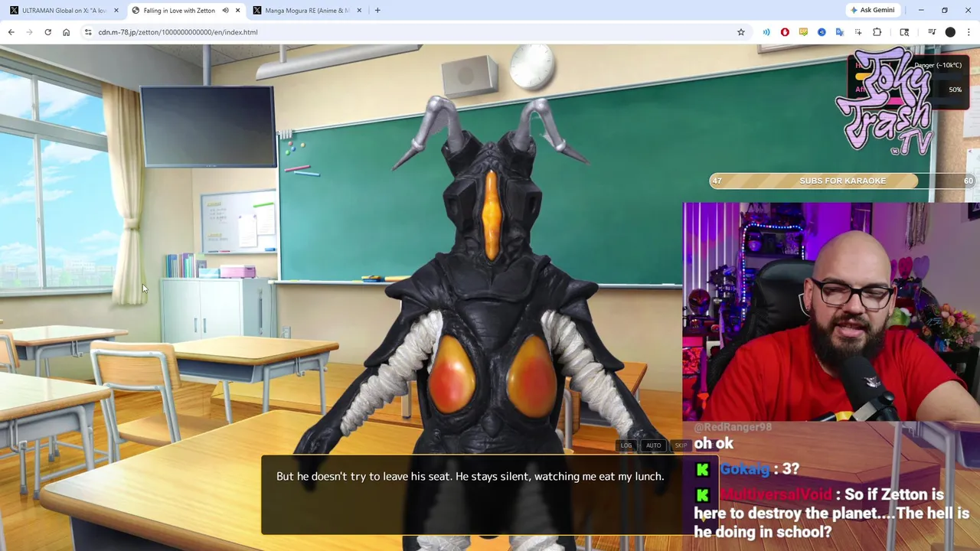
Task: Bookmark this page with the star
Action: (740, 32)
